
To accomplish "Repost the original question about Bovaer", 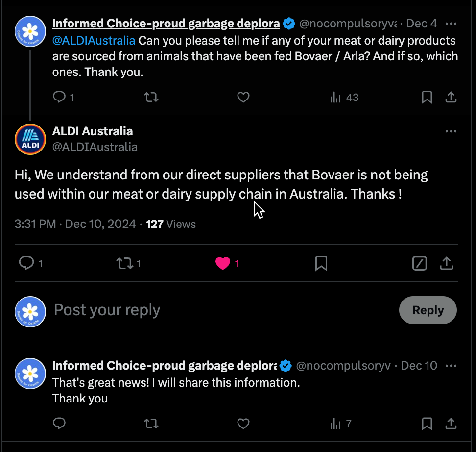I will (x=151, y=97).
